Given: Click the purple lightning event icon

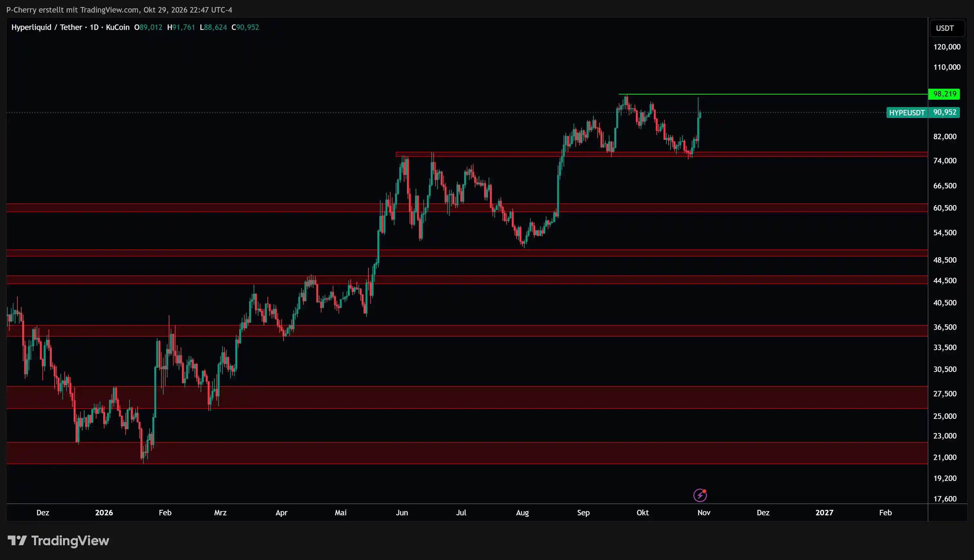Looking at the screenshot, I should 700,495.
